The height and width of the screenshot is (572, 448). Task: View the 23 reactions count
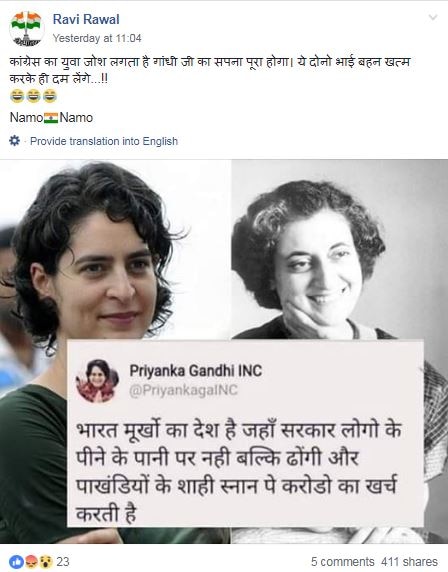(x=63, y=561)
